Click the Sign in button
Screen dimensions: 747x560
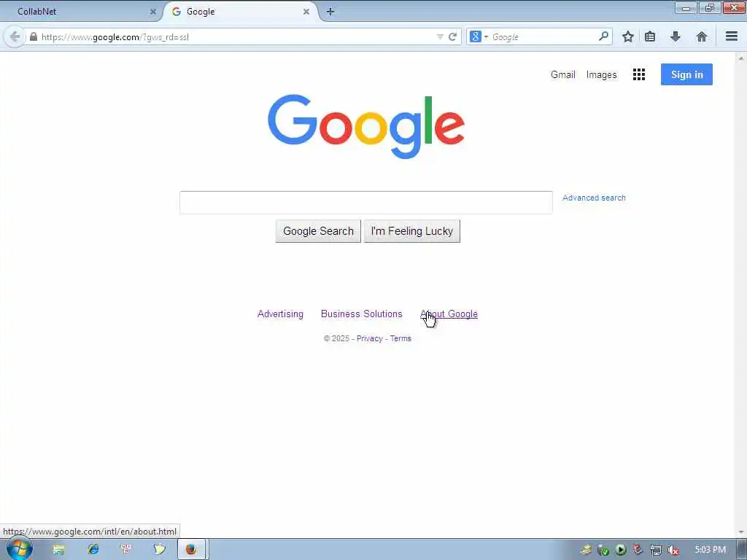click(x=686, y=74)
